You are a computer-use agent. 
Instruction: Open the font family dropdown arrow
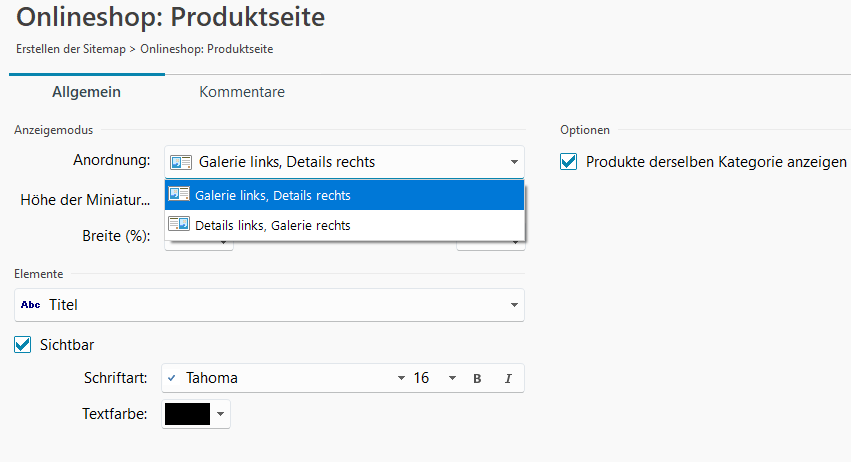click(401, 378)
